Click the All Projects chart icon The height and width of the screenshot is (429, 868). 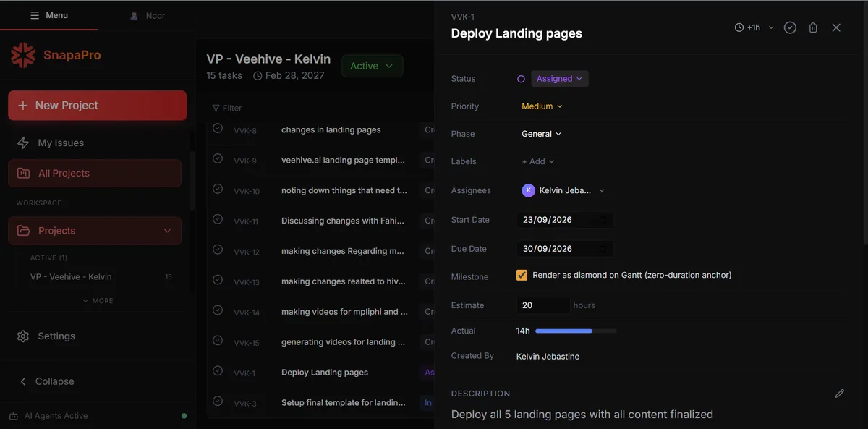tap(23, 173)
